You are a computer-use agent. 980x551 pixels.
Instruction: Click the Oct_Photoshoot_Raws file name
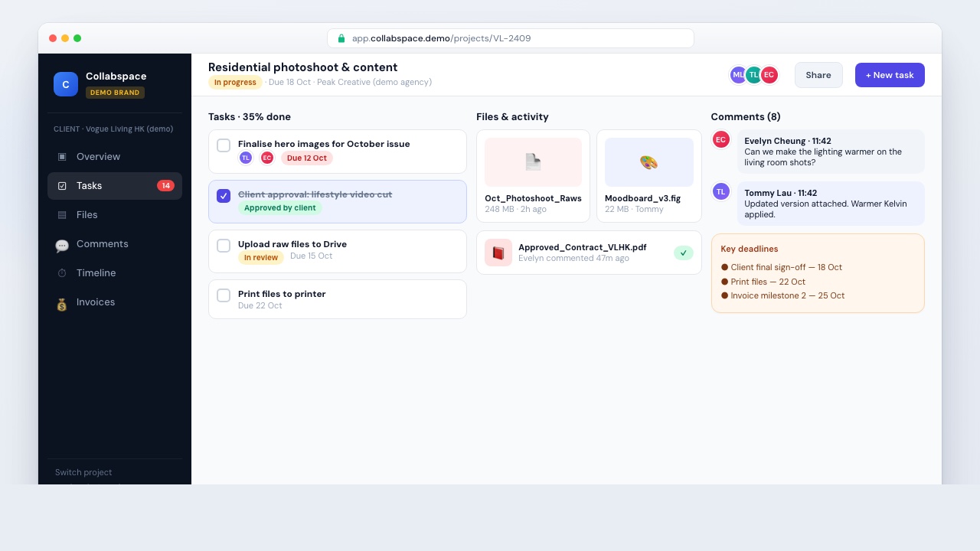coord(533,198)
